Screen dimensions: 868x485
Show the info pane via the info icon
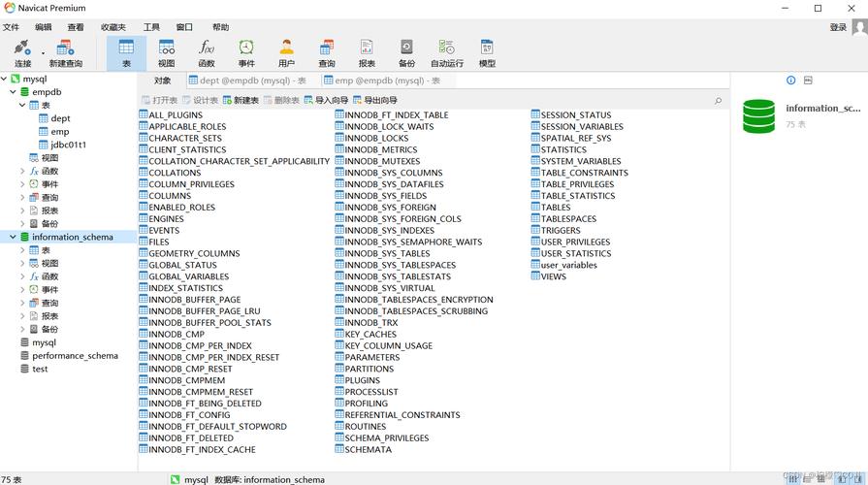pyautogui.click(x=790, y=81)
